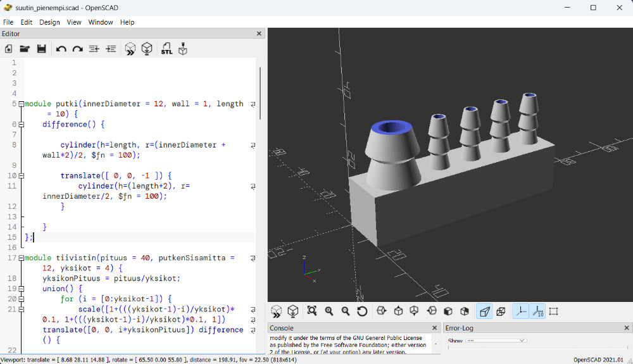This screenshot has height=364, width=633.
Task: Click Render in the editor toolbar
Action: coord(147,49)
